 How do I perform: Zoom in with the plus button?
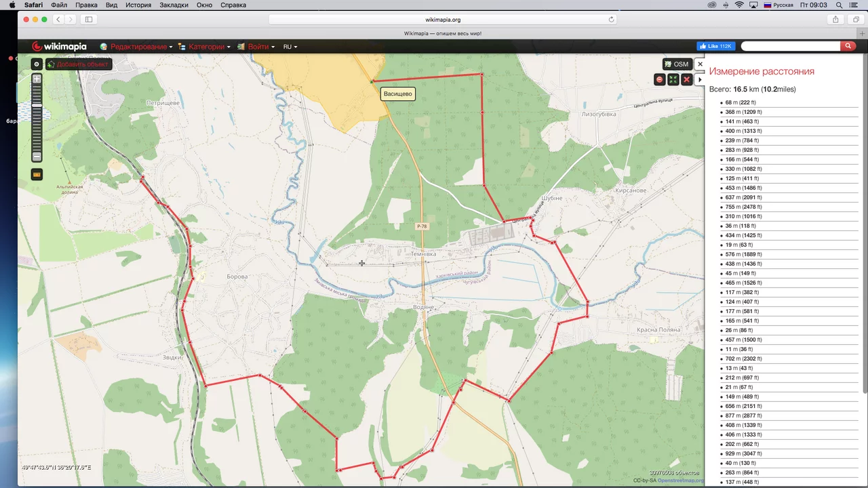(37, 79)
